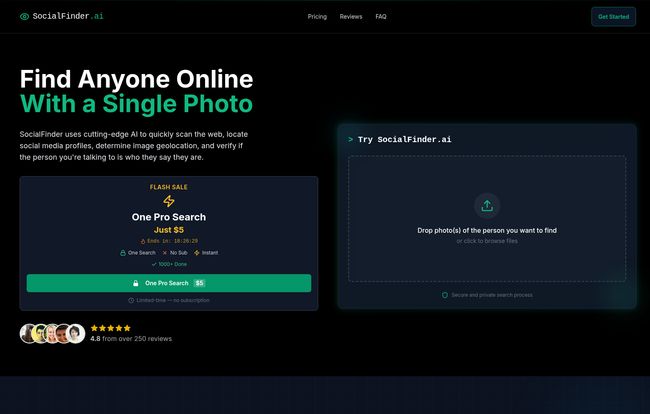Screen dimensions: 650x414
Task: Click the 'Limited time — no subscription' note
Action: point(173,300)
